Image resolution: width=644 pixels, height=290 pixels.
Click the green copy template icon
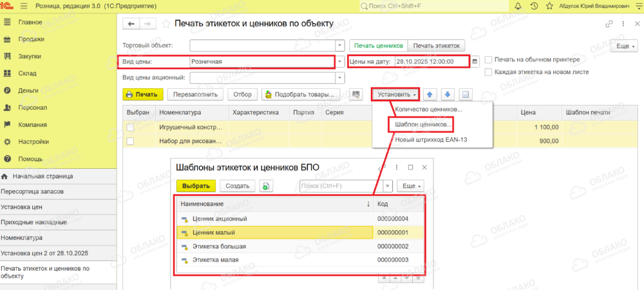[x=266, y=186]
